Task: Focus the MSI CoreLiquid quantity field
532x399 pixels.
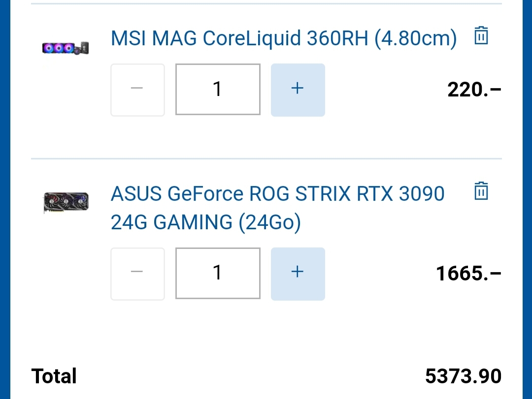Action: (218, 90)
